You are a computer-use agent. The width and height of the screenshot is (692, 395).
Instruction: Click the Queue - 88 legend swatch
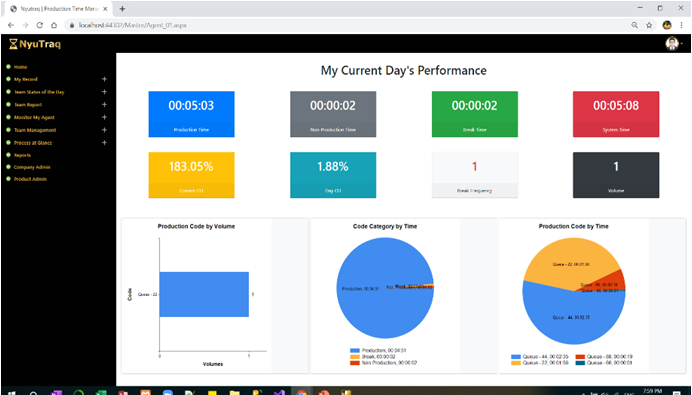(580, 357)
